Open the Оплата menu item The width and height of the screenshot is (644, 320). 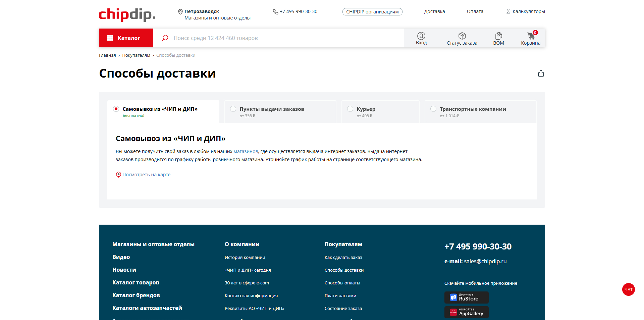pos(475,11)
